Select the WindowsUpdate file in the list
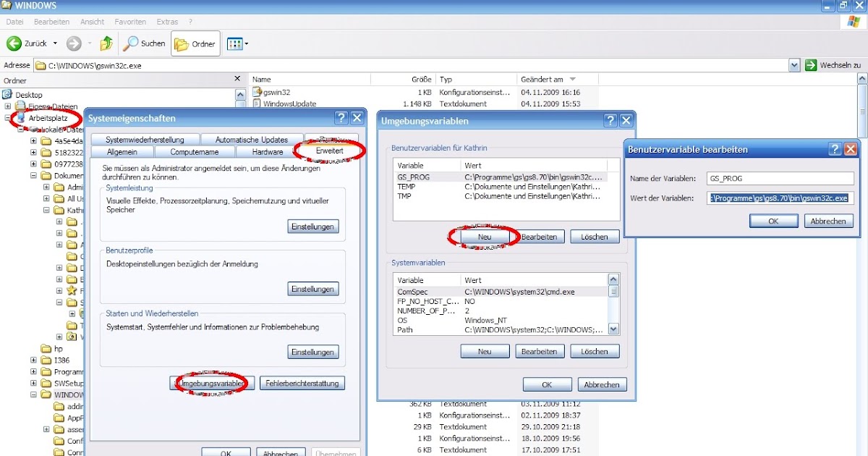The image size is (868, 456). coord(284,104)
